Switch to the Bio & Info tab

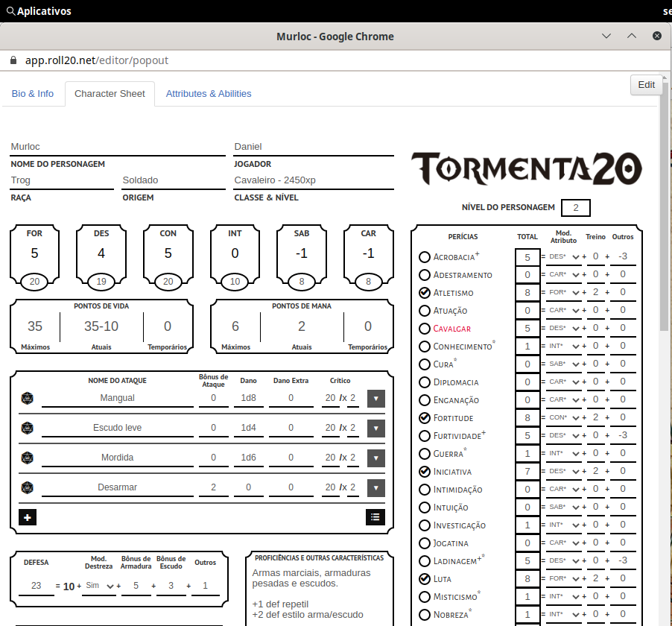tap(32, 94)
